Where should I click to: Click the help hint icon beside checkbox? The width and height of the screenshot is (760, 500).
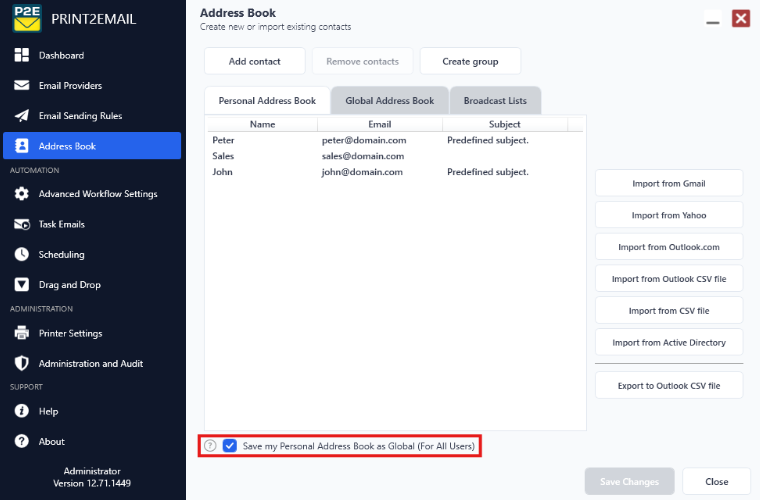point(210,445)
